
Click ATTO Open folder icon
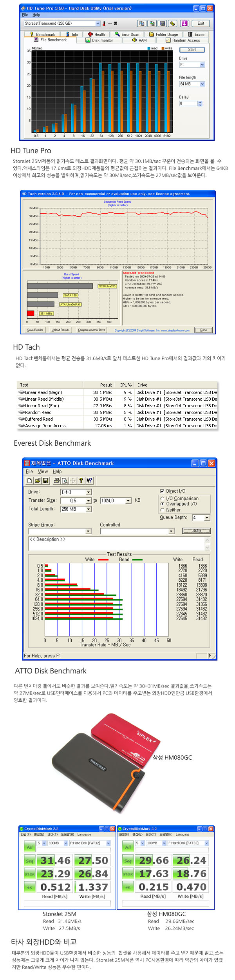[38, 481]
